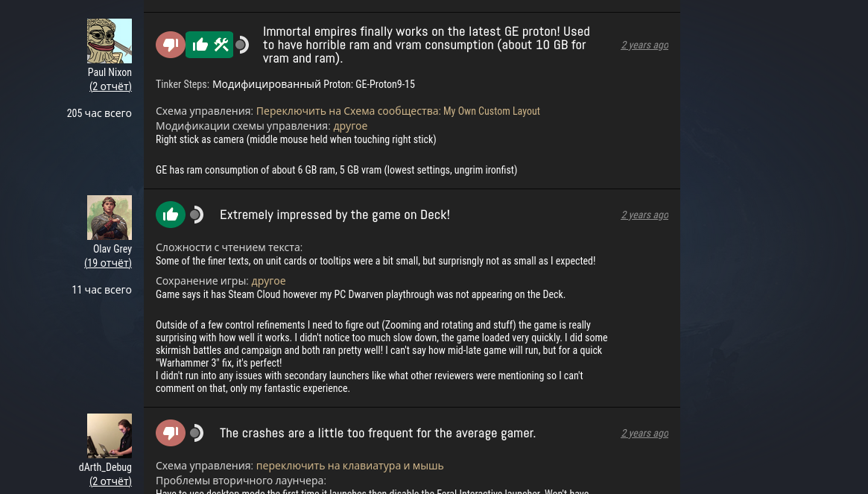Click '2 years ago' timestamp on Immortal empires report

[x=644, y=45]
